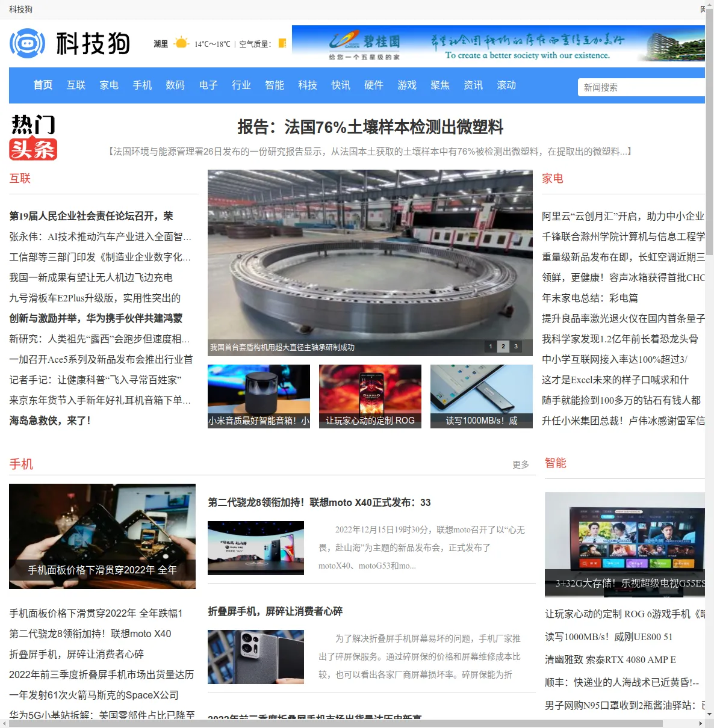Click the horizontal scrollbar right arrow
Image resolution: width=714 pixels, height=728 pixels.
point(701,723)
